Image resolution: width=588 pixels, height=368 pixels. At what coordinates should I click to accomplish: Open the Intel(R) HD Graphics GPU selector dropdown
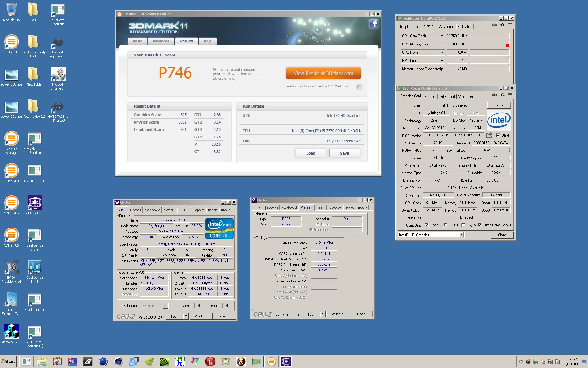461,235
